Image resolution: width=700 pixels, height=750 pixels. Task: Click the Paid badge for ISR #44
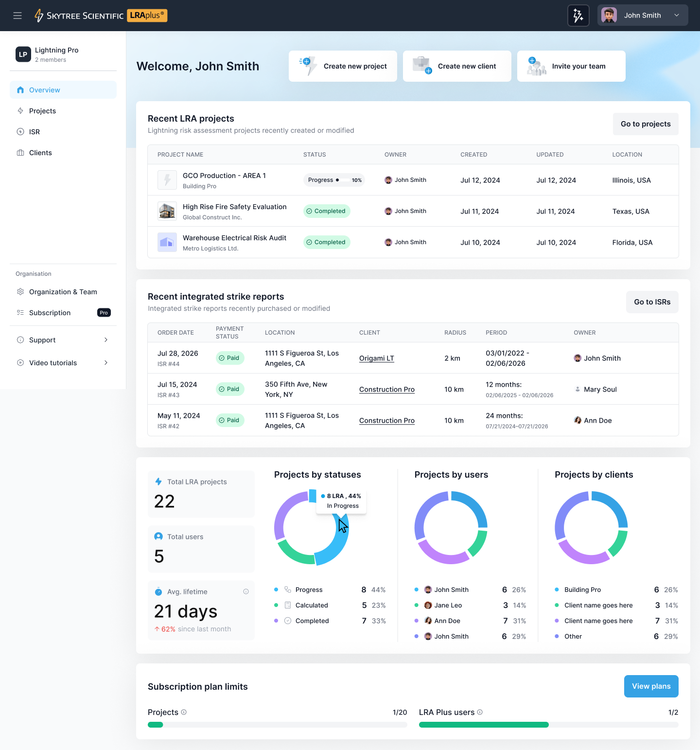pyautogui.click(x=230, y=358)
